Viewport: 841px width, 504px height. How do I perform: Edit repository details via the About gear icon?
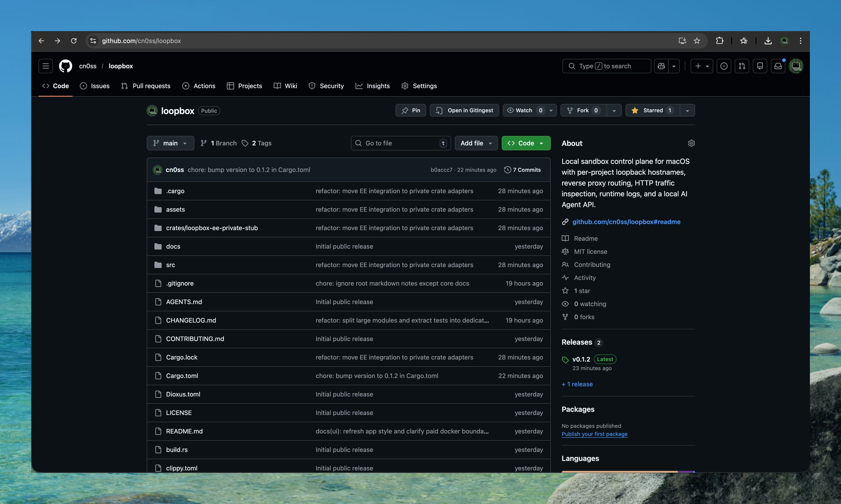point(692,143)
